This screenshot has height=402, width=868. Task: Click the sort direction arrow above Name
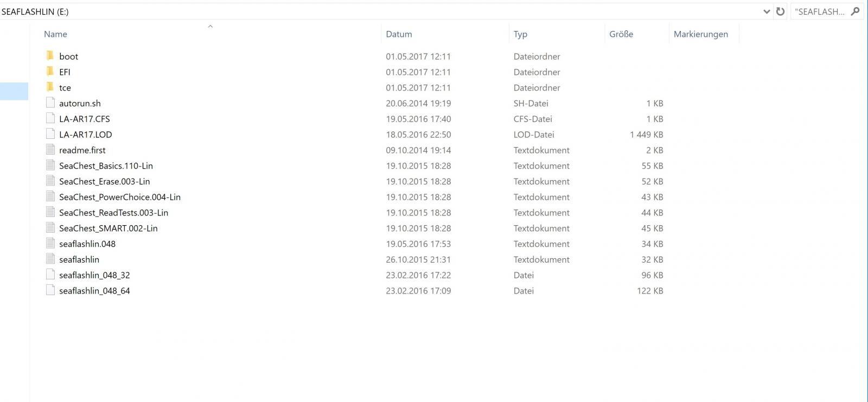click(x=210, y=26)
